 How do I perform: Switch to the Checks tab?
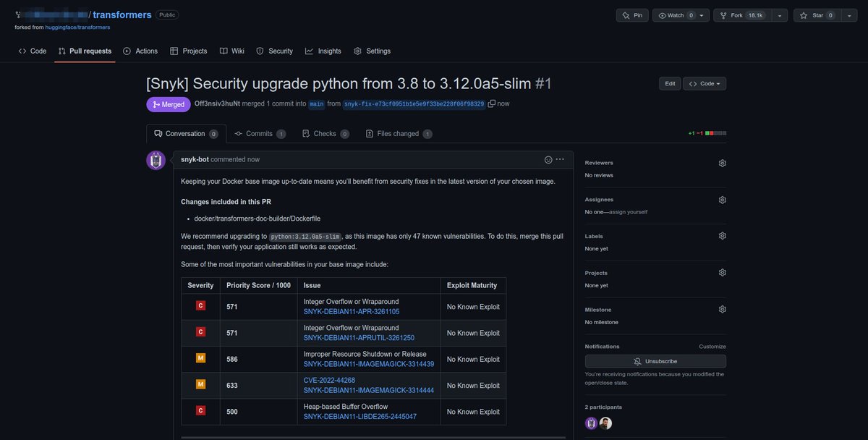pyautogui.click(x=325, y=134)
